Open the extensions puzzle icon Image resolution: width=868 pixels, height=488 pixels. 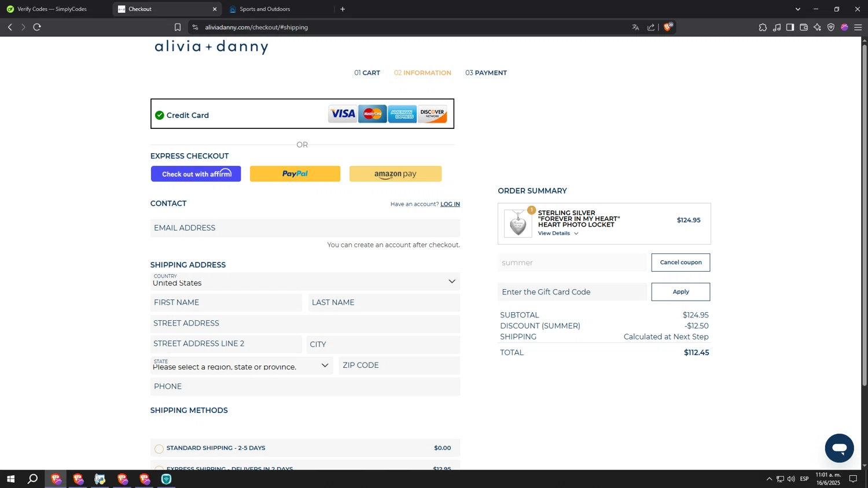[x=763, y=27]
